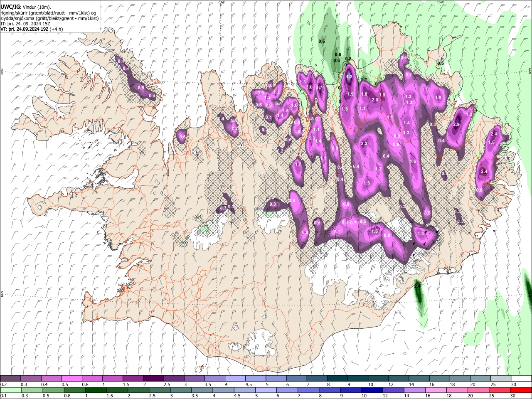Screen dimensions: 532x399
Task: Click the 0.1 label on the rain scale
Action: (3, 396)
